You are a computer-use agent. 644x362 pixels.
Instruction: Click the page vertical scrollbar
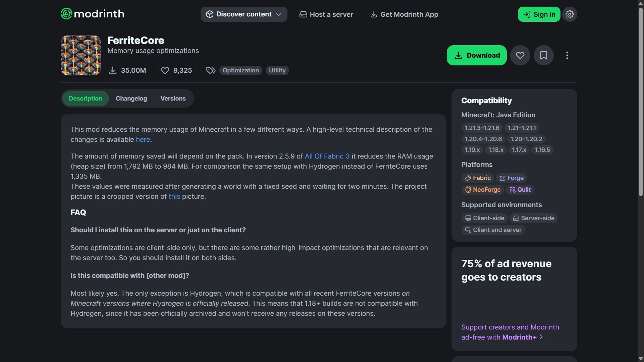[x=640, y=101]
